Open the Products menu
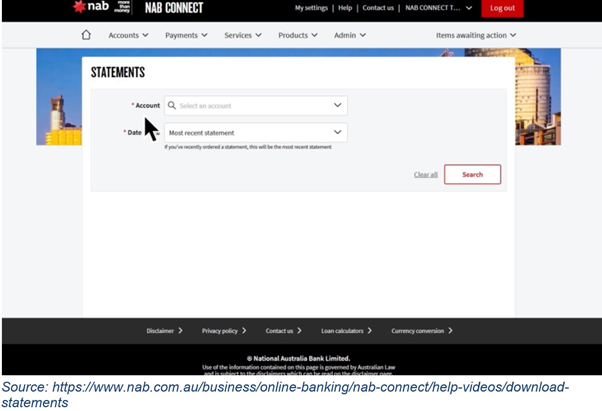 pos(298,35)
